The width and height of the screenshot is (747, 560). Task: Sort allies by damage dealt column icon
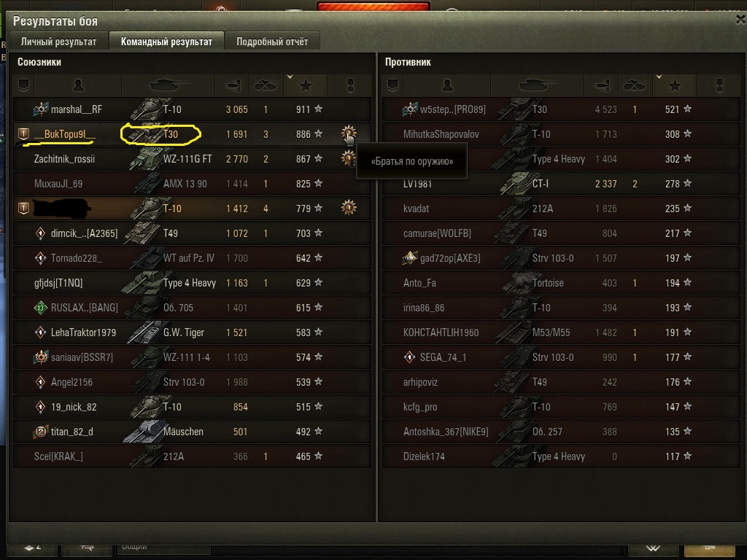(233, 86)
